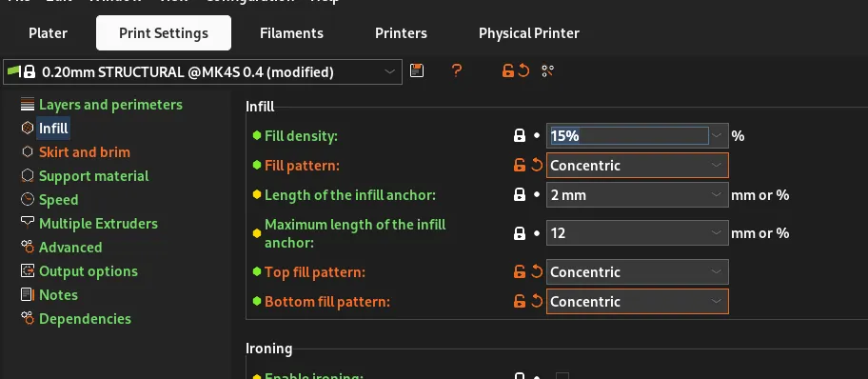868x379 pixels.
Task: Reset Top fill pattern with revert arrow
Action: (537, 271)
